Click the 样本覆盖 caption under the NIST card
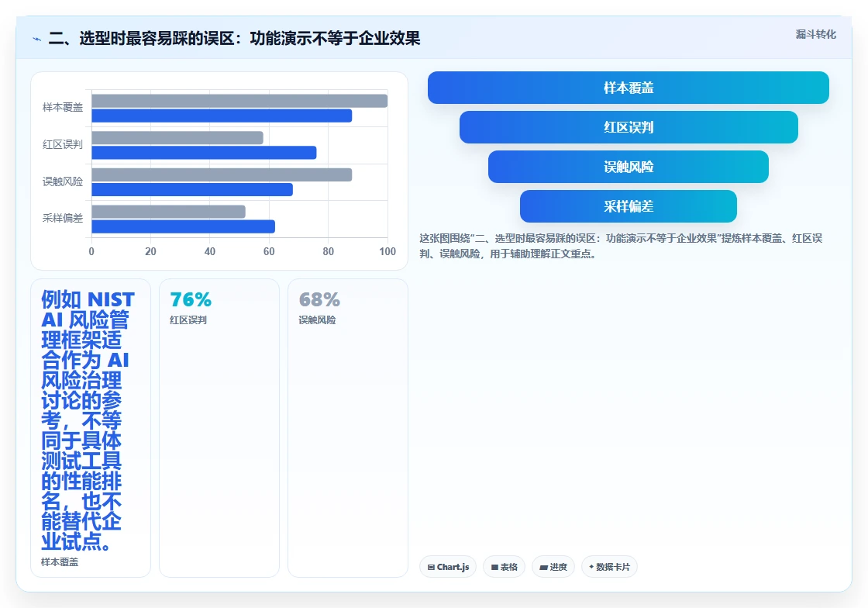 [60, 562]
